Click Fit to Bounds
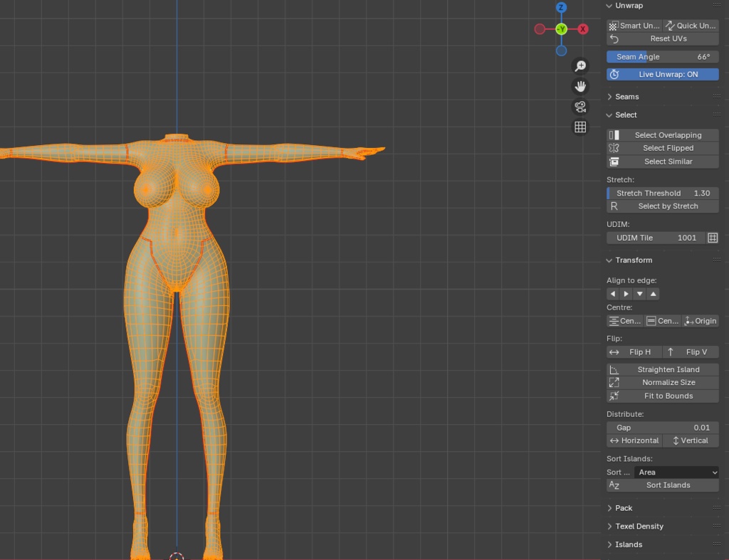Image resolution: width=729 pixels, height=560 pixels. [x=663, y=396]
